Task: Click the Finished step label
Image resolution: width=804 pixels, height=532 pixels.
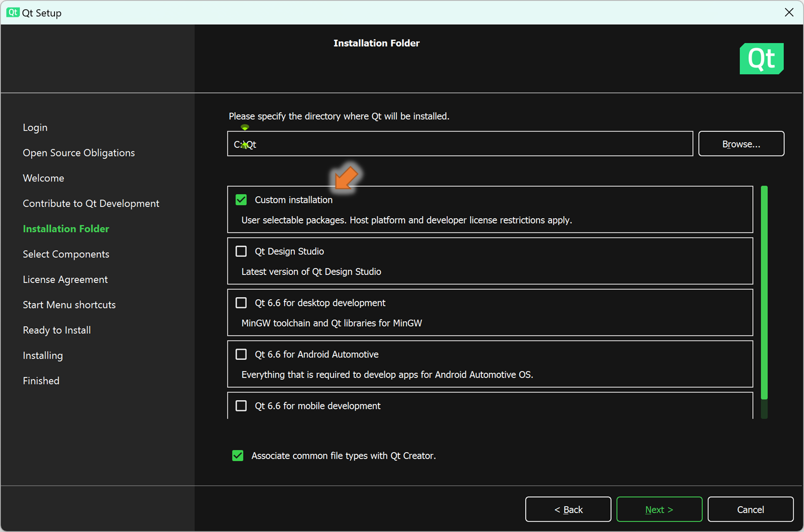Action: coord(41,381)
